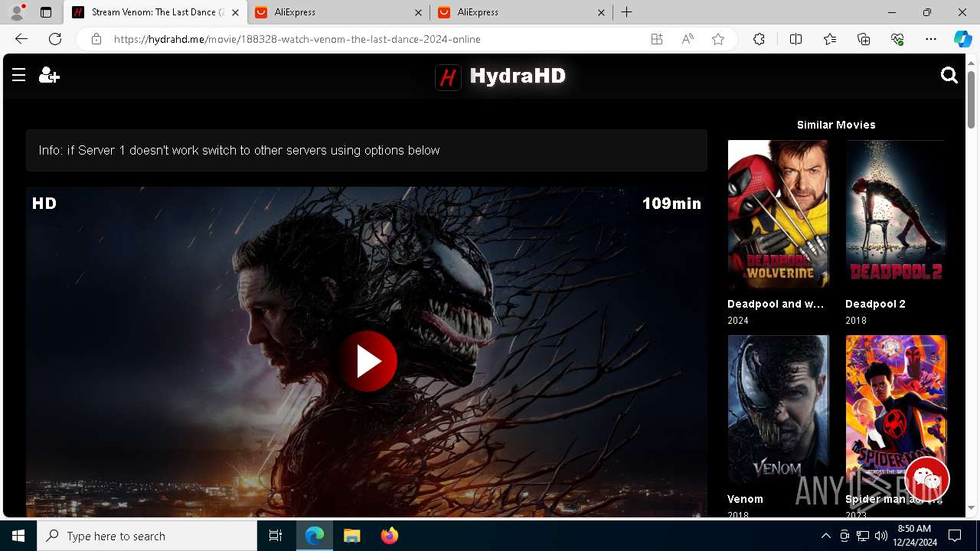Switch to the second AliExpress tab
Screen dimensions: 980x551
(522, 12)
